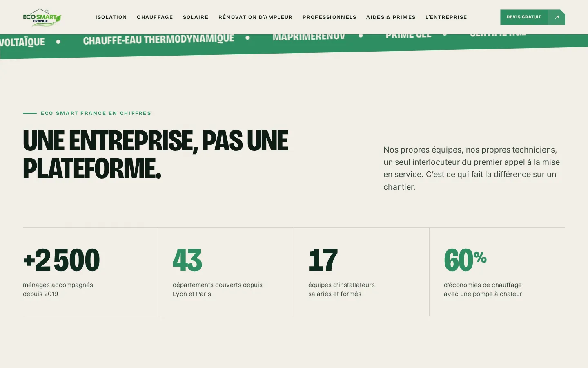
Task: Open the L'Entreprise menu item
Action: coord(446,17)
